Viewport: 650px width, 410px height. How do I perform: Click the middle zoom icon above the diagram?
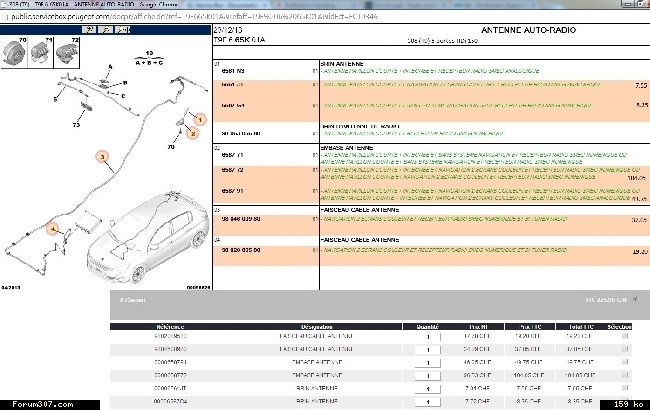(x=106, y=29)
